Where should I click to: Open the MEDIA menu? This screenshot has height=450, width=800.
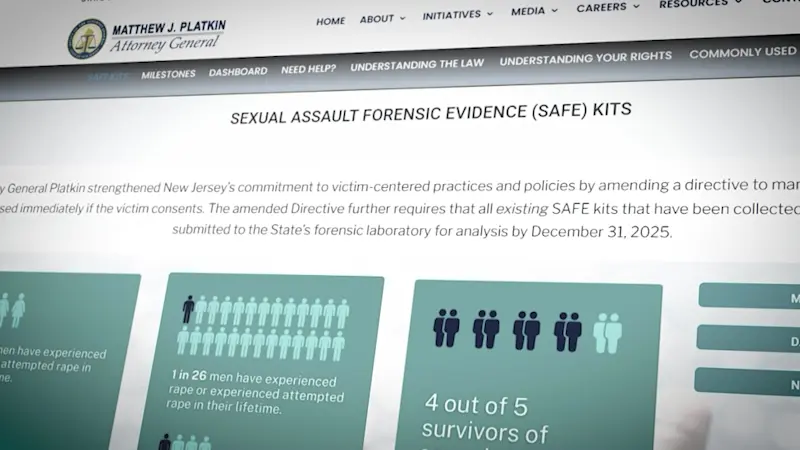528,11
